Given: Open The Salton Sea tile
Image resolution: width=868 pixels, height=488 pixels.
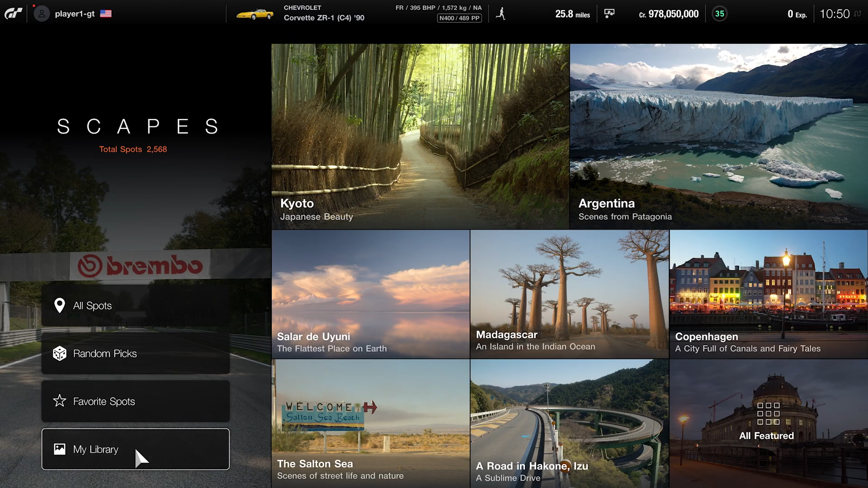Looking at the screenshot, I should pos(371,423).
